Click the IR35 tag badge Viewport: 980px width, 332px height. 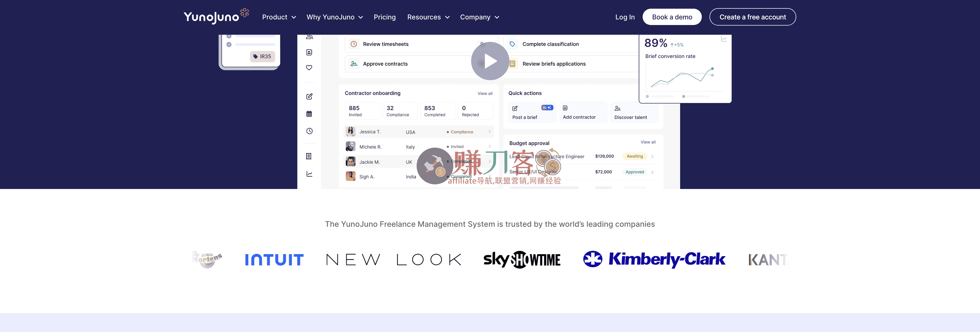263,56
